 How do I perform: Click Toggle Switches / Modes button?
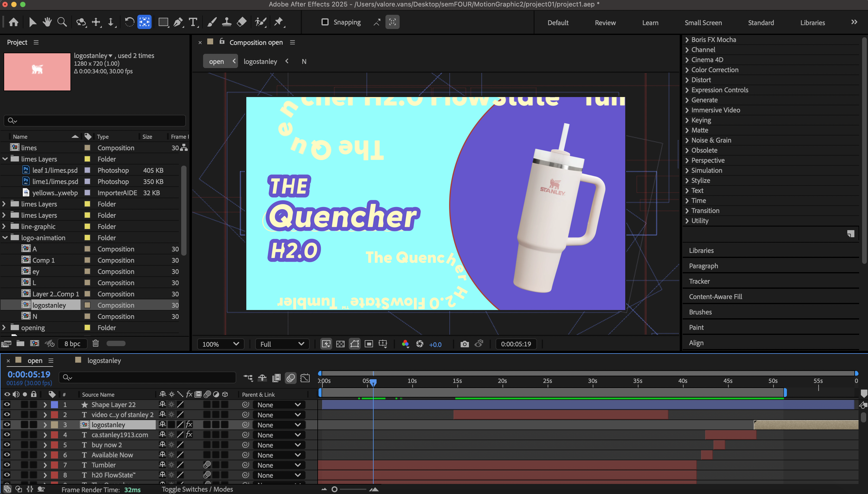(x=197, y=489)
